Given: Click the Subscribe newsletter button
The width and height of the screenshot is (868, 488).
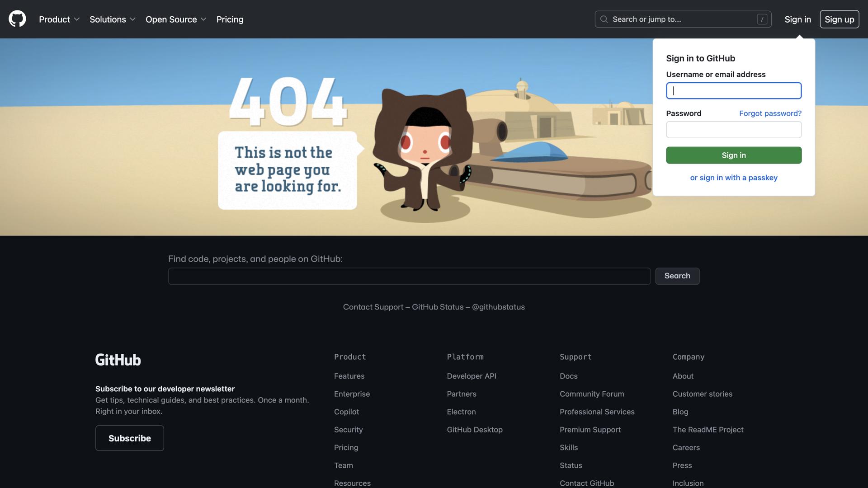Looking at the screenshot, I should click(x=129, y=438).
